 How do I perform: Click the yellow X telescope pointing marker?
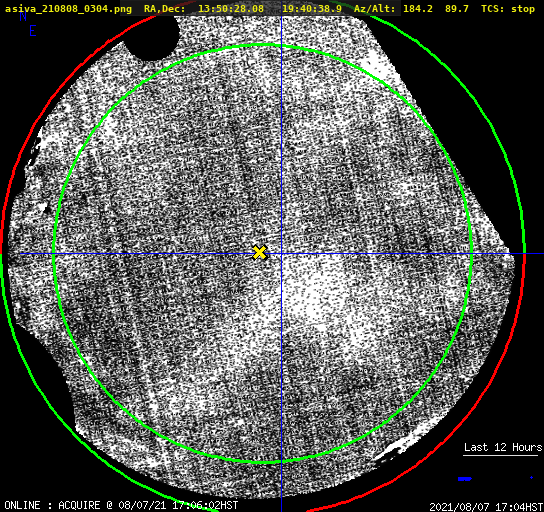pyautogui.click(x=260, y=253)
